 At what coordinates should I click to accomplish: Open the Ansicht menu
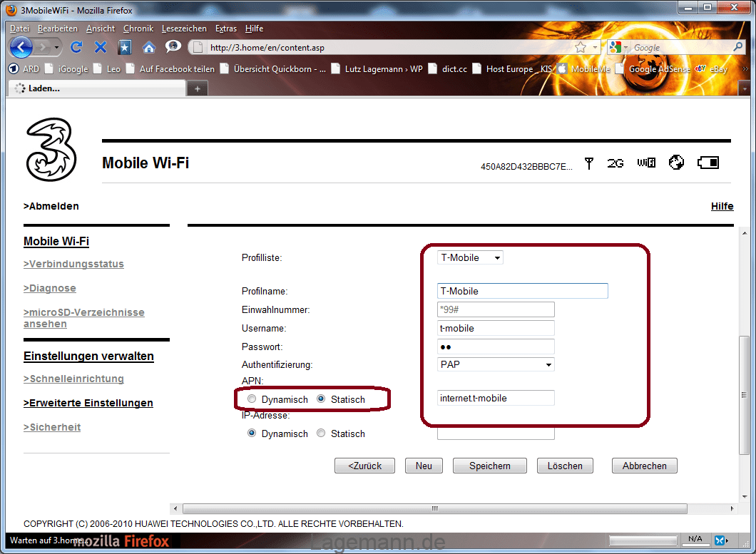click(x=101, y=29)
